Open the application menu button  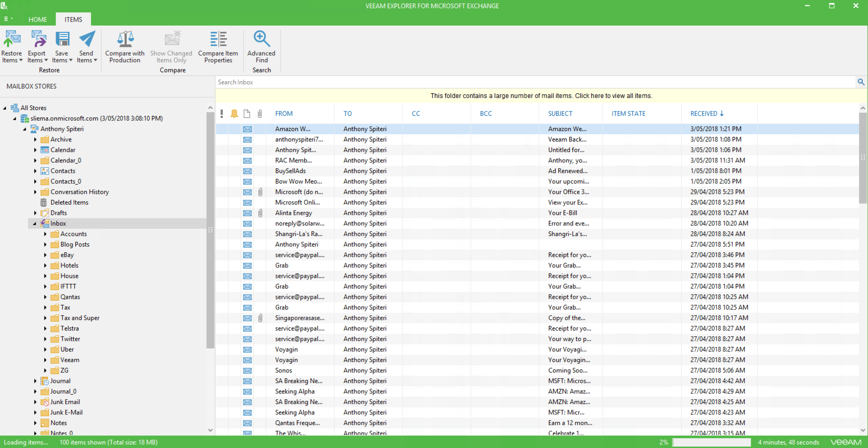[8, 19]
